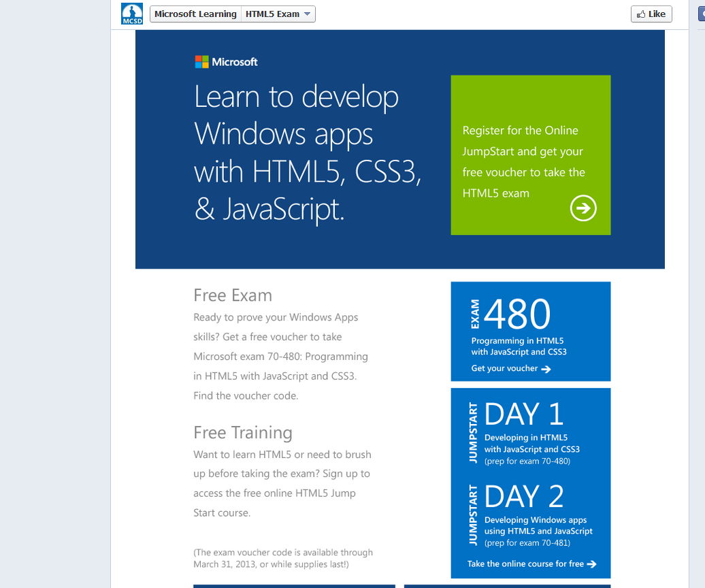Follow the Get your voucher link
The height and width of the screenshot is (588, 705).
pyautogui.click(x=511, y=368)
